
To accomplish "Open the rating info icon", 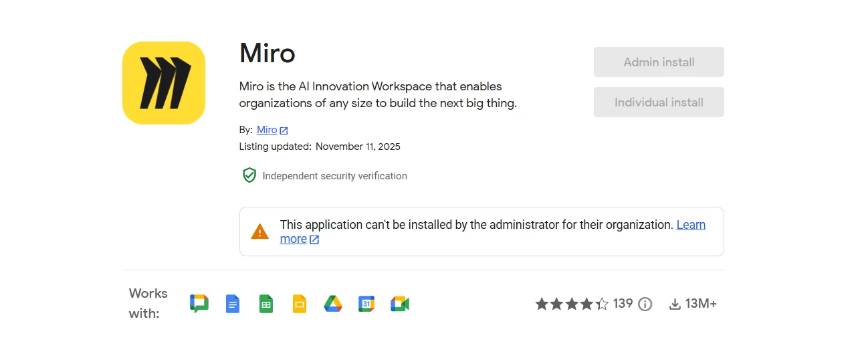I will 645,304.
